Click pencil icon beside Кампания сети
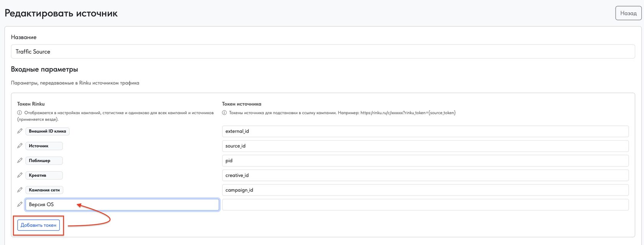644x245 pixels. pos(20,190)
